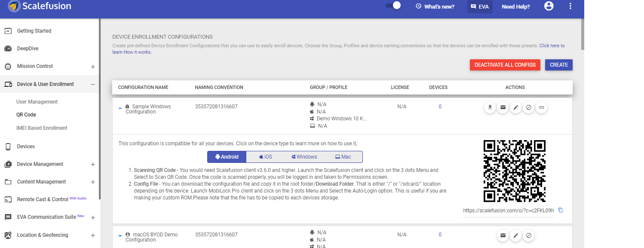
Task: Click the Naming Convention column header
Action: click(219, 87)
